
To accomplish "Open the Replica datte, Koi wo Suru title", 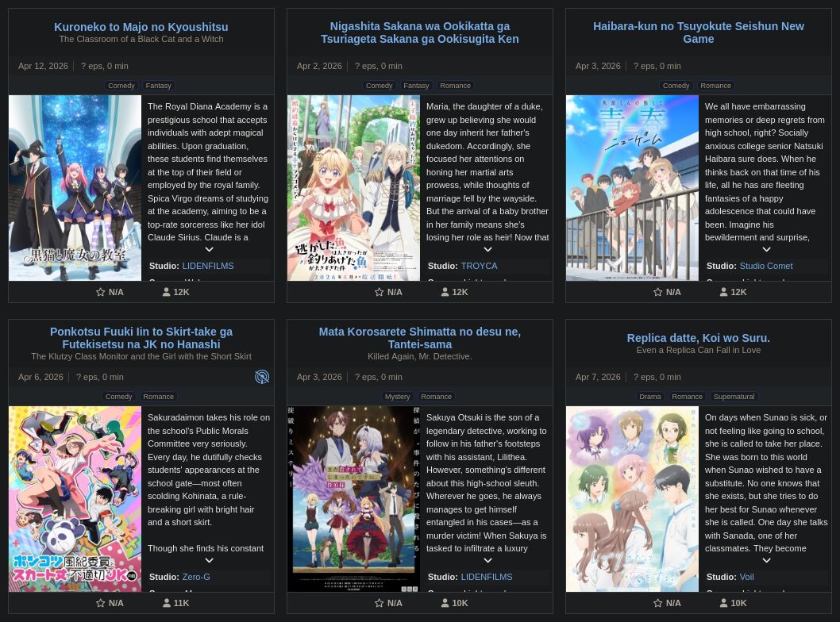I will point(699,338).
